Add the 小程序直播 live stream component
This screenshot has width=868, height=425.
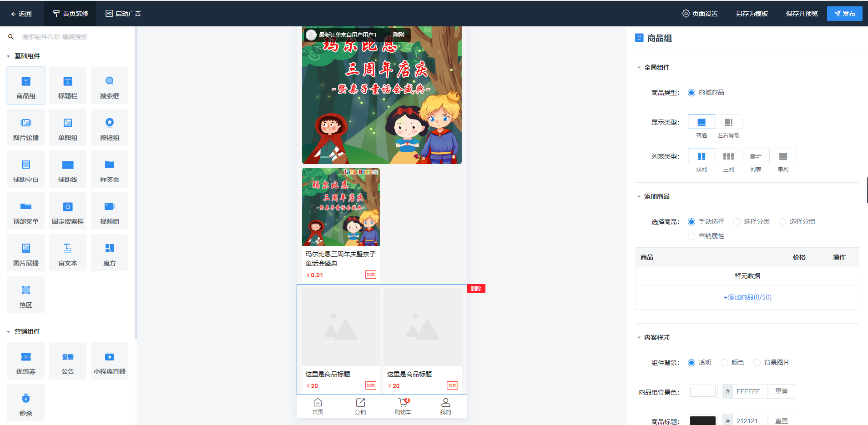(x=110, y=361)
